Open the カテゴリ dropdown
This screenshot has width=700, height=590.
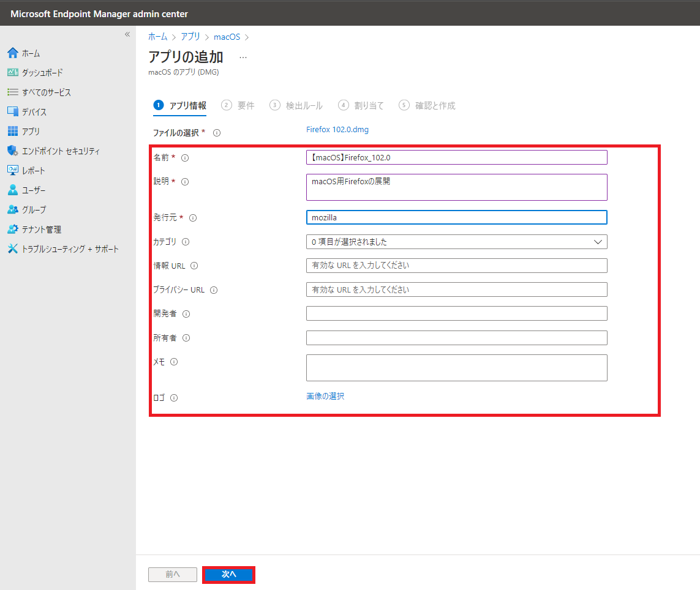coord(456,242)
